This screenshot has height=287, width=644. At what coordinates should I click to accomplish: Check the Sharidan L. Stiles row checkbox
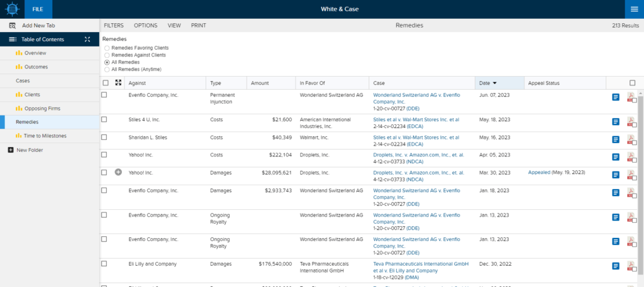point(104,138)
